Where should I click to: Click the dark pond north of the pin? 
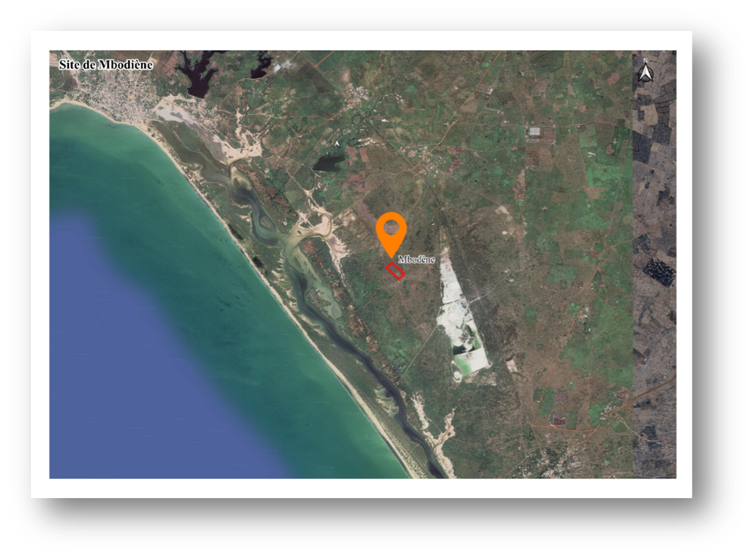(328, 163)
